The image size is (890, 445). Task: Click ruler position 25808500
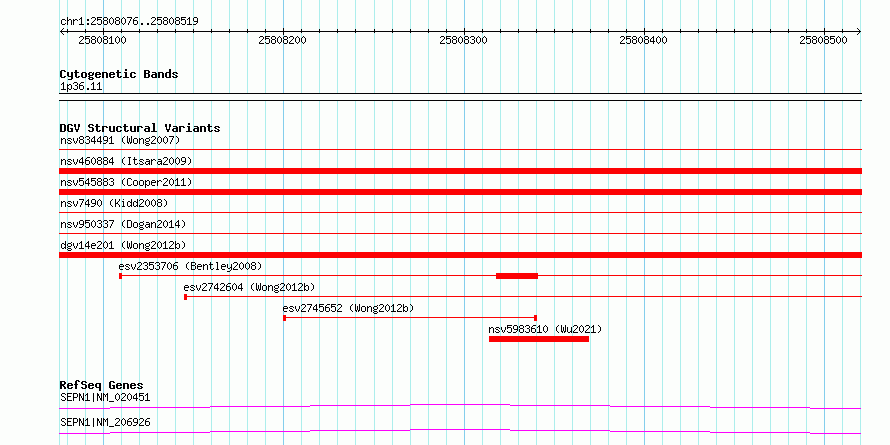[824, 40]
